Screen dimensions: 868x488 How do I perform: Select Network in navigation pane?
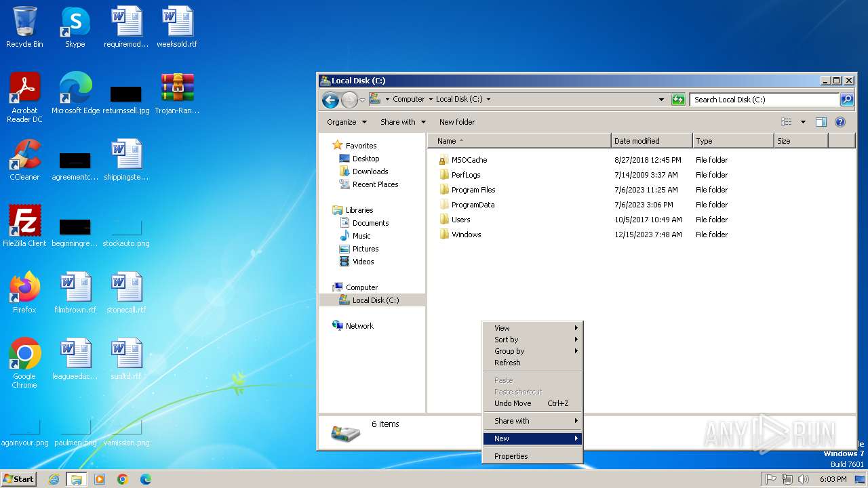coord(353,326)
